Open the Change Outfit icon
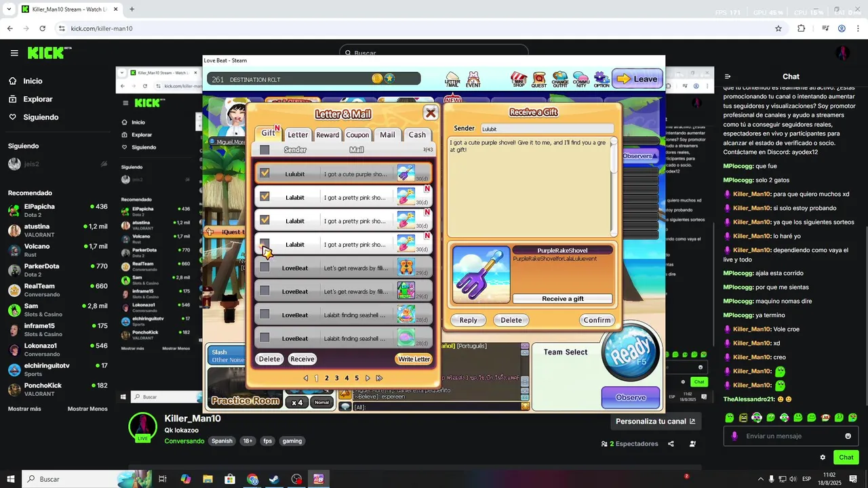This screenshot has width=868, height=488. [560, 79]
